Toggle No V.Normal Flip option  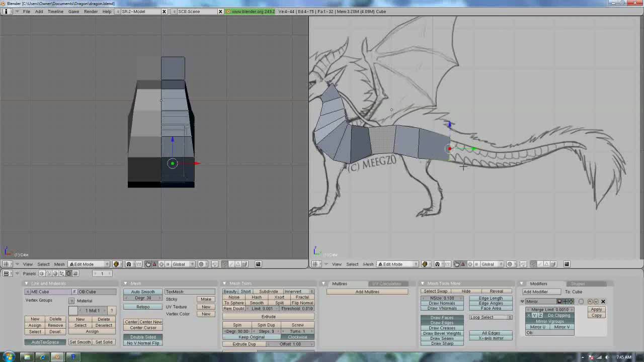coord(143,343)
